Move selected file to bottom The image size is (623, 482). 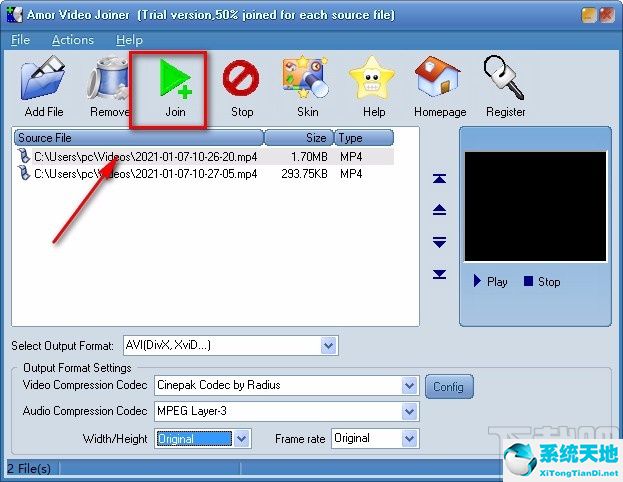(439, 274)
